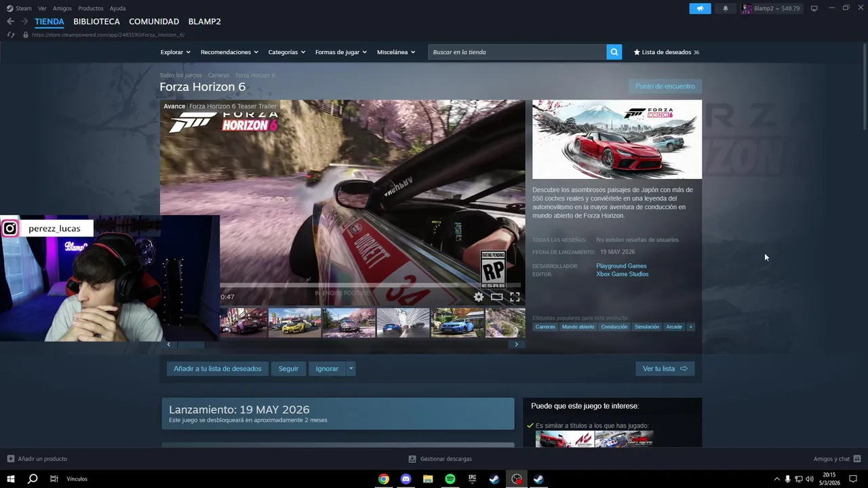Screen dimensions: 868x488
Task: Open the BIBLIOTECA tab
Action: point(96,22)
